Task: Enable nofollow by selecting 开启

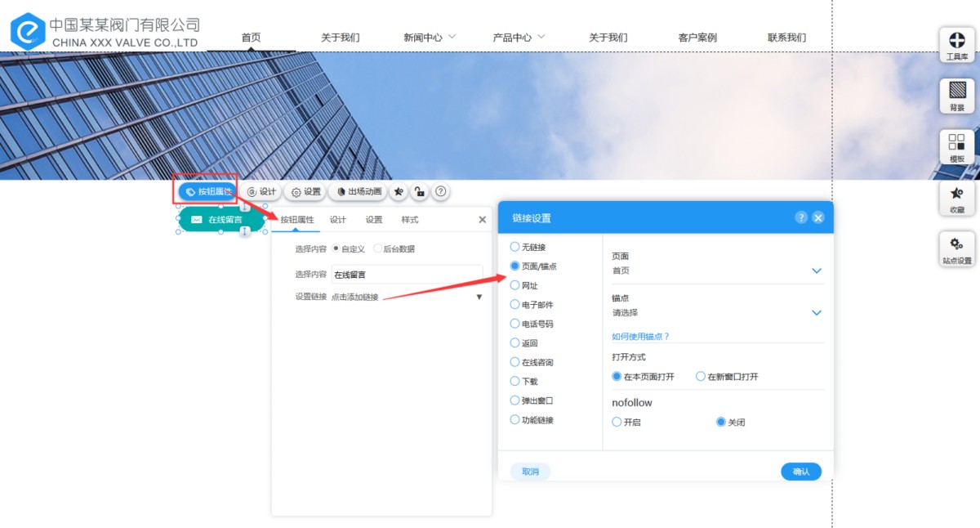Action: 617,423
